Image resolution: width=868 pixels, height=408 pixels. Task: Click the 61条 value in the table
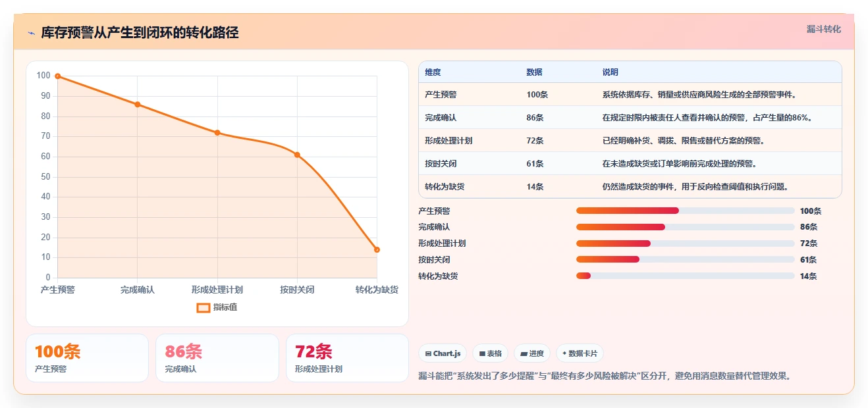pyautogui.click(x=535, y=164)
